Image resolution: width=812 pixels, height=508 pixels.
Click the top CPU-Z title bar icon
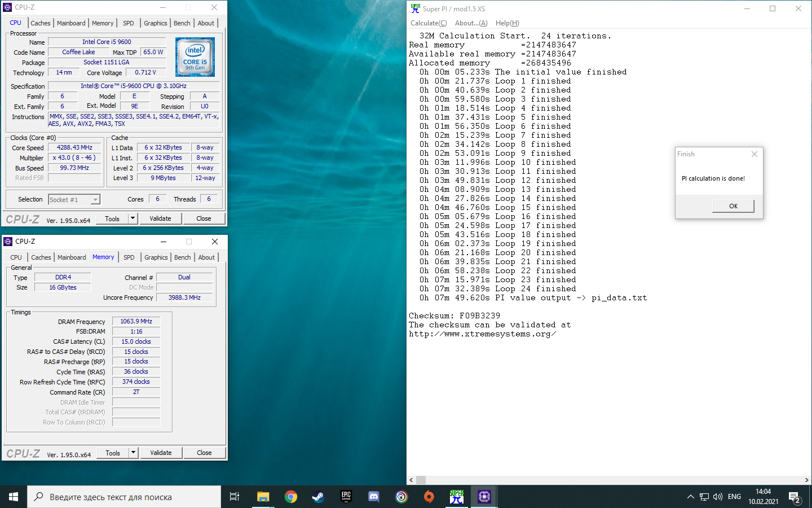[7, 7]
